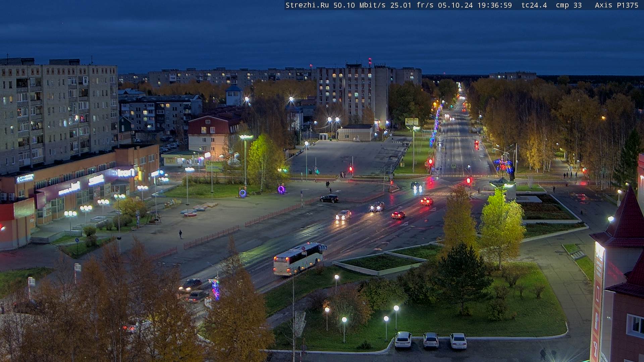The height and width of the screenshot is (362, 644).
Task: Select the "05.10.24" date stamp
Action: click(x=455, y=5)
